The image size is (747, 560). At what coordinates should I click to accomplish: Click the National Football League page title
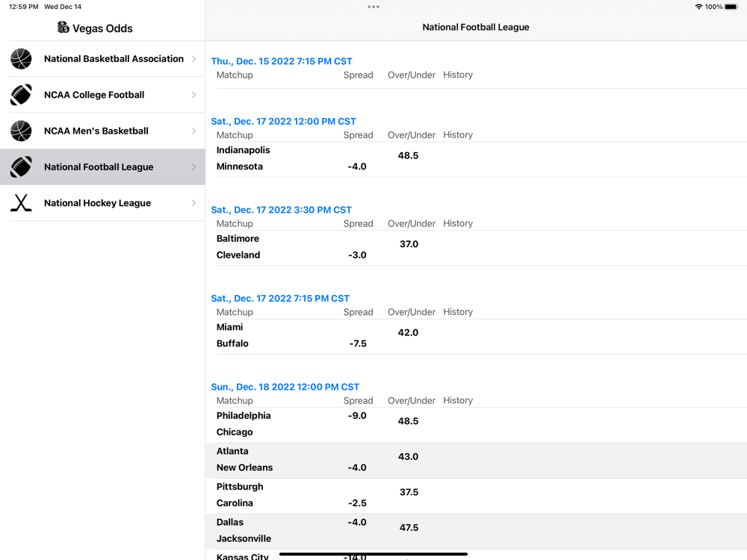point(476,27)
